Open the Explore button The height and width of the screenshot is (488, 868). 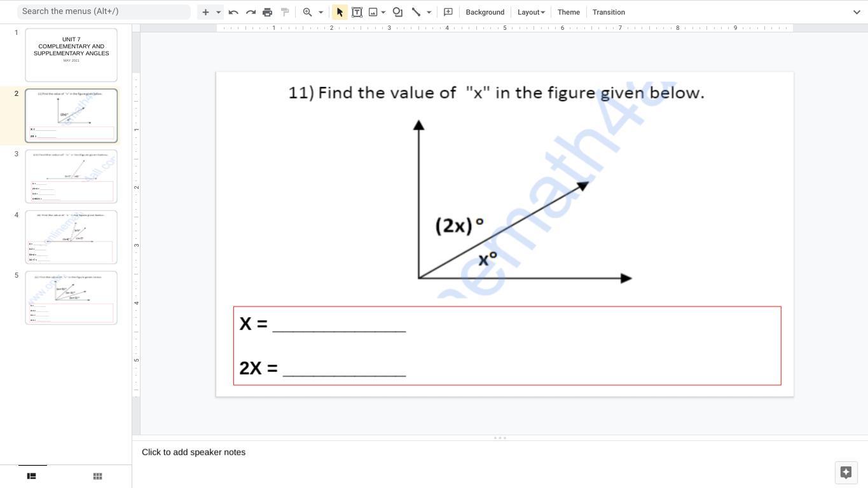pos(846,472)
